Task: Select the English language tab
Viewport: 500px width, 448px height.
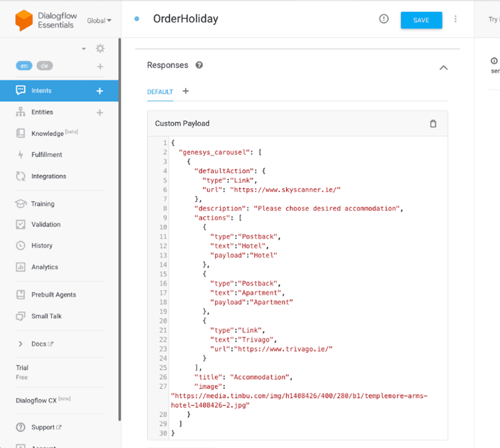Action: tap(24, 66)
